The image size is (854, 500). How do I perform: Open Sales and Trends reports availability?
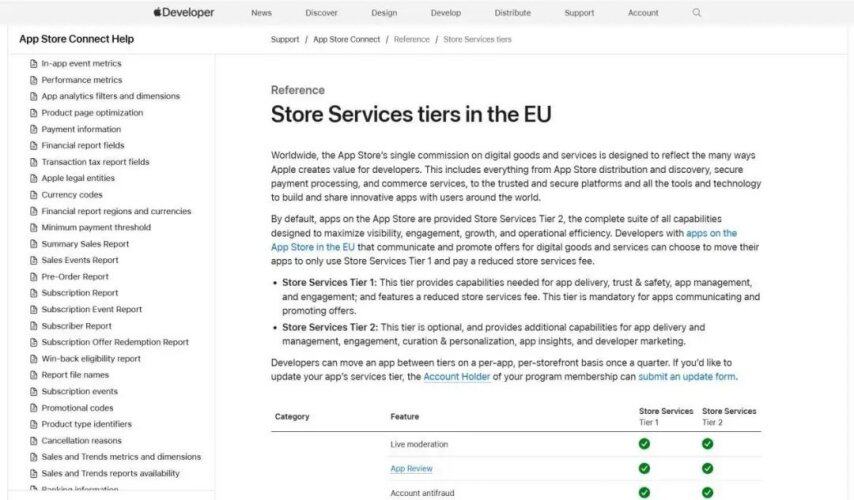click(x=110, y=473)
